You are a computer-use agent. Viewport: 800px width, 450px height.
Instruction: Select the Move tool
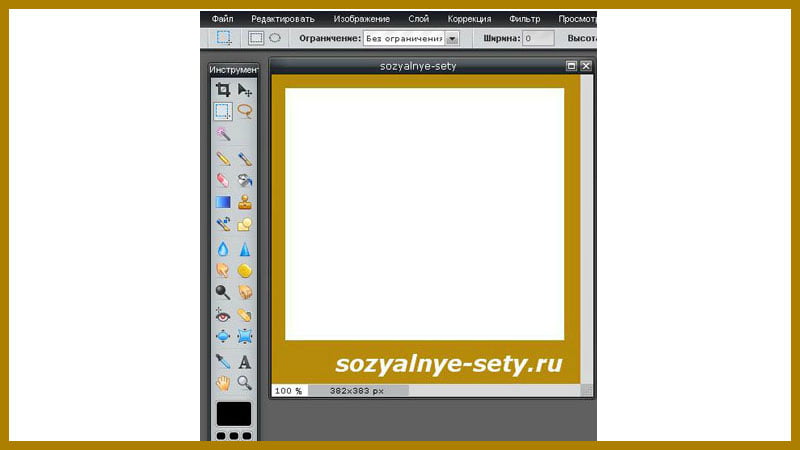245,90
